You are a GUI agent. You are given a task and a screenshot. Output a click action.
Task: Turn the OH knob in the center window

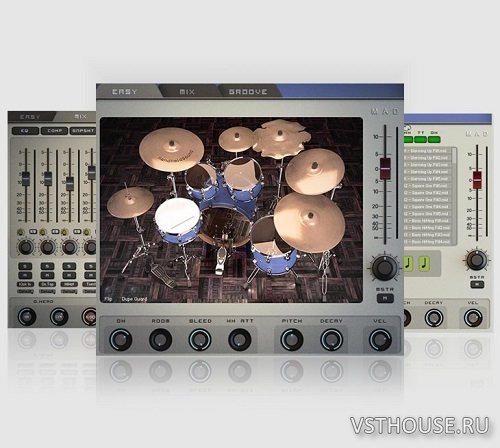coord(120,340)
